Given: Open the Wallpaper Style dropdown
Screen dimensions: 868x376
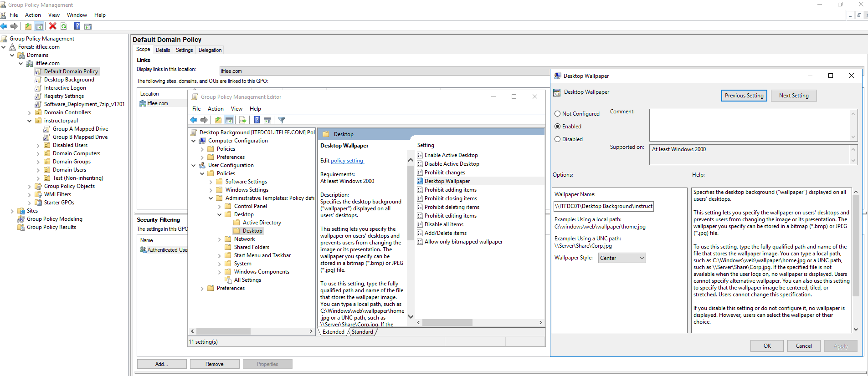Looking at the screenshot, I should [x=622, y=258].
